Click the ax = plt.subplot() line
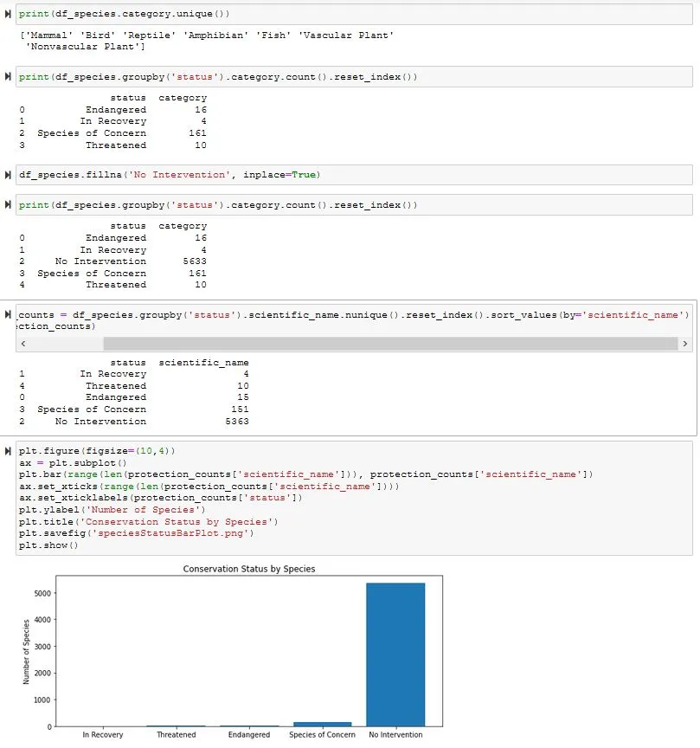 pyautogui.click(x=73, y=462)
